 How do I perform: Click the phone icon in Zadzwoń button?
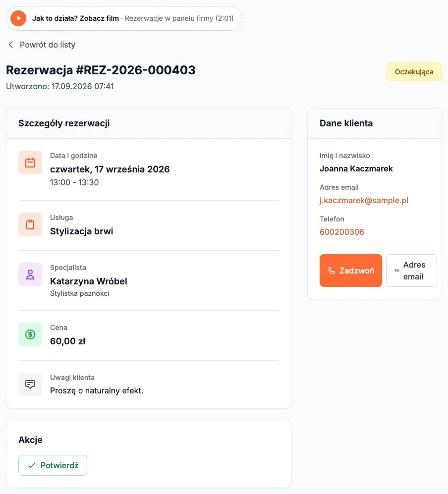pos(332,271)
